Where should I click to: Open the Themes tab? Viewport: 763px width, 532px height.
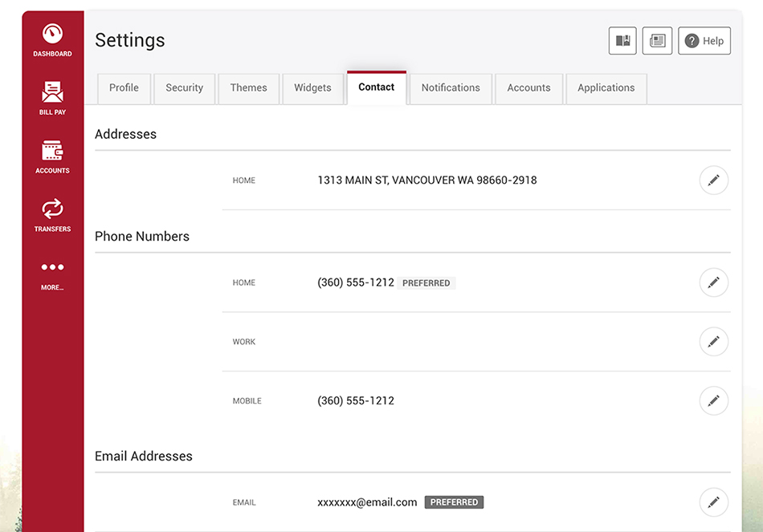(249, 88)
